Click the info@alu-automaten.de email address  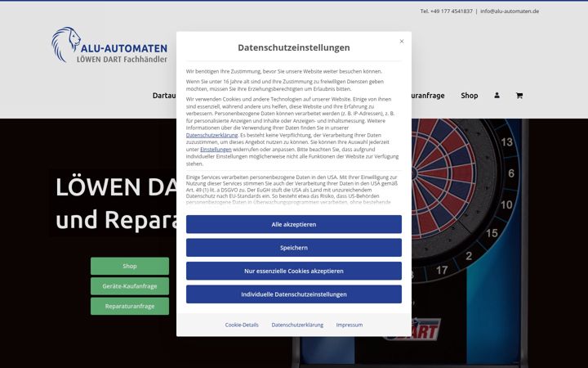pyautogui.click(x=510, y=11)
